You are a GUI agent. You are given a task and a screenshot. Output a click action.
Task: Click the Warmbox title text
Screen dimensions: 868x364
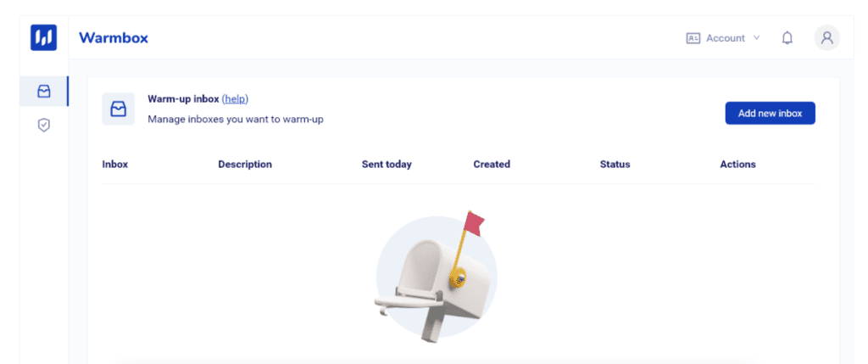click(114, 38)
